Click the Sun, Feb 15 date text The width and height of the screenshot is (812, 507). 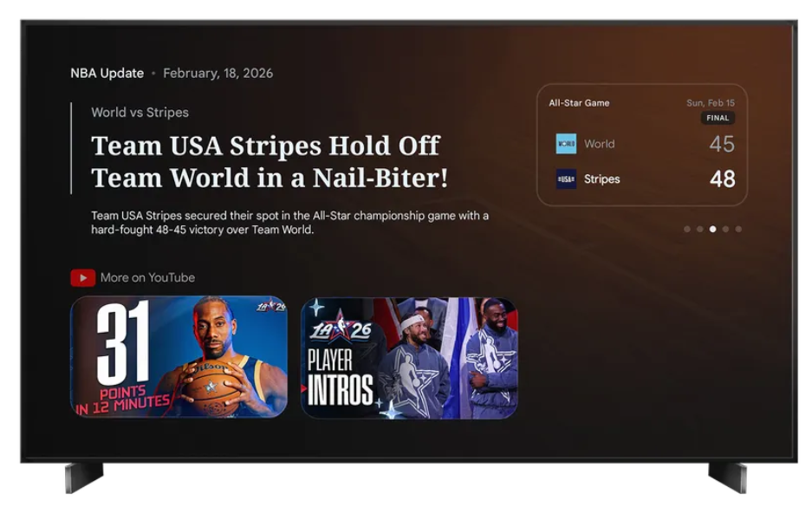pos(711,103)
